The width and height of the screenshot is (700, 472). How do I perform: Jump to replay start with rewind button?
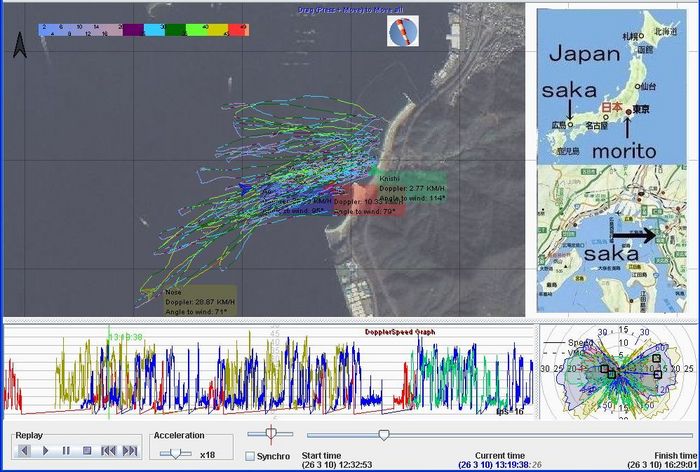coord(108,451)
